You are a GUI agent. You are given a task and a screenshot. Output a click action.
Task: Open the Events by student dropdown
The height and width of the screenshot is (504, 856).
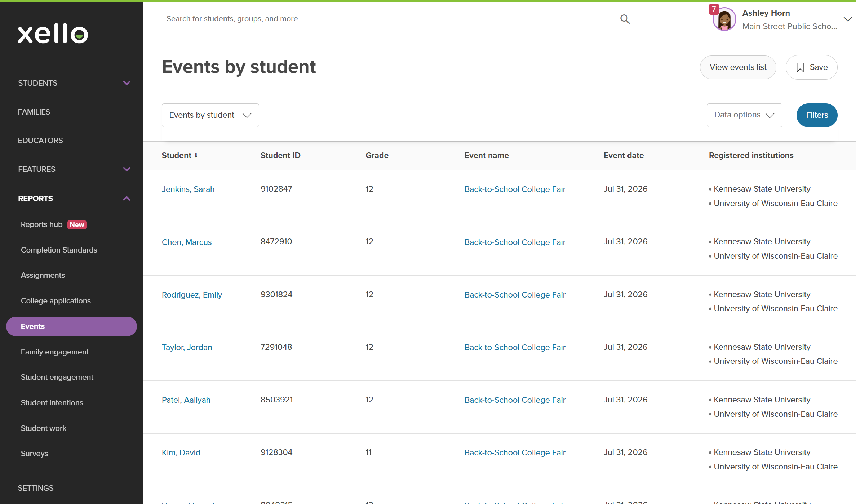pos(210,115)
